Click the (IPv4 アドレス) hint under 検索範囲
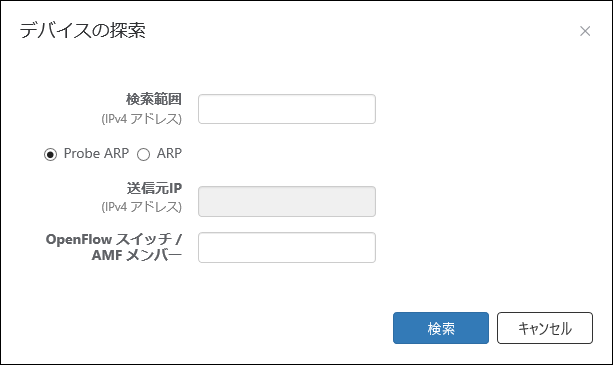The height and width of the screenshot is (365, 613). click(x=142, y=119)
